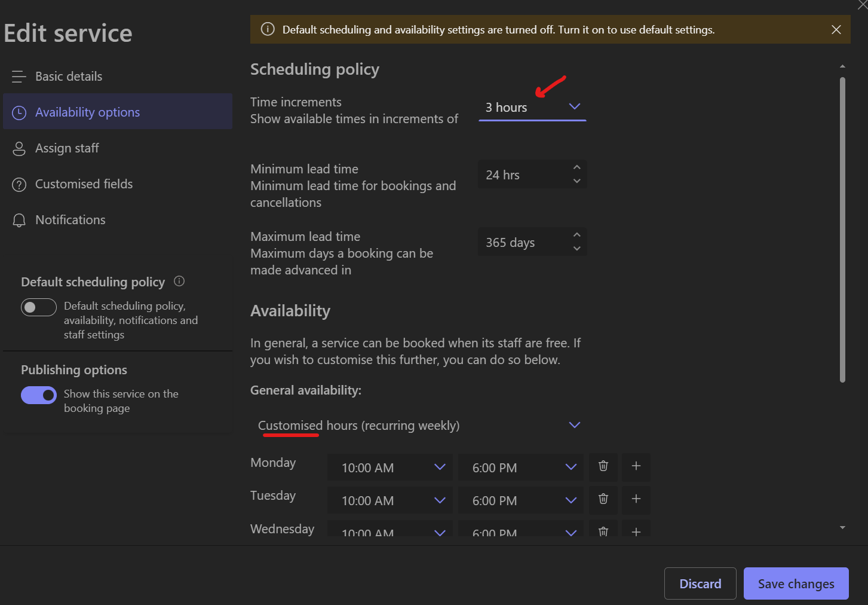Open the Time increments 3 hours dropdown
Viewport: 868px width, 605px height.
click(x=532, y=108)
